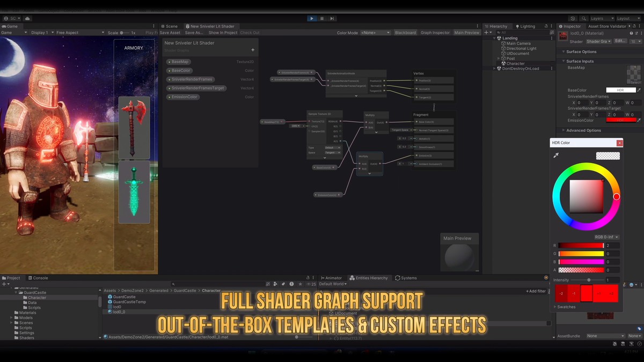The height and width of the screenshot is (362, 644).
Task: Click the red R channel slider
Action: (x=581, y=246)
